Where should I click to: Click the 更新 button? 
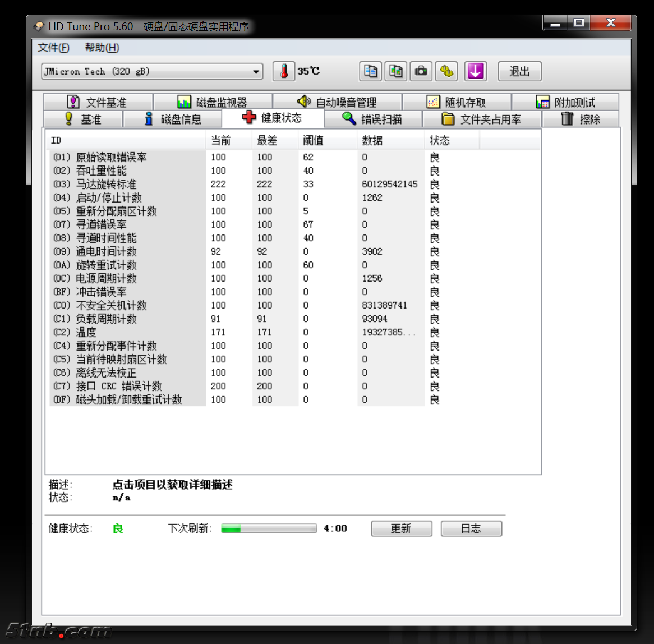click(x=401, y=528)
